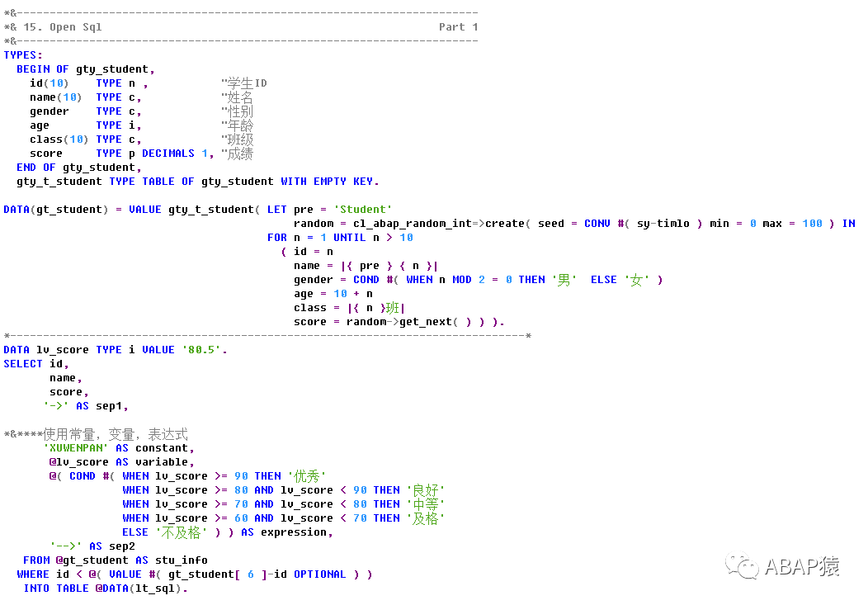868x605 pixels.
Task: Click the '女' literal
Action: 637,280
